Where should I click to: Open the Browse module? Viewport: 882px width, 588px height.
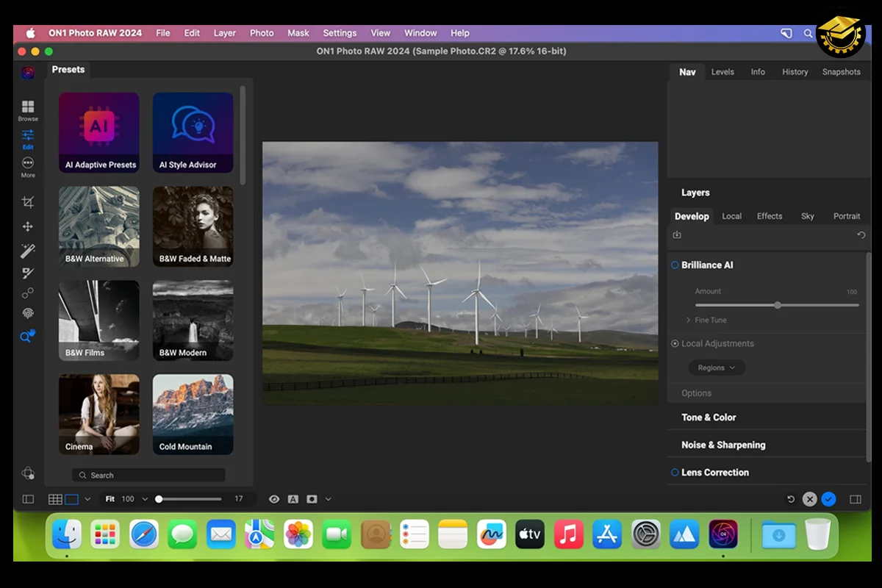click(28, 110)
